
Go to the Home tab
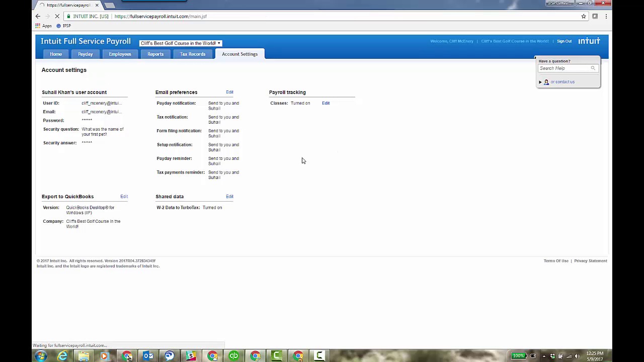(x=56, y=54)
